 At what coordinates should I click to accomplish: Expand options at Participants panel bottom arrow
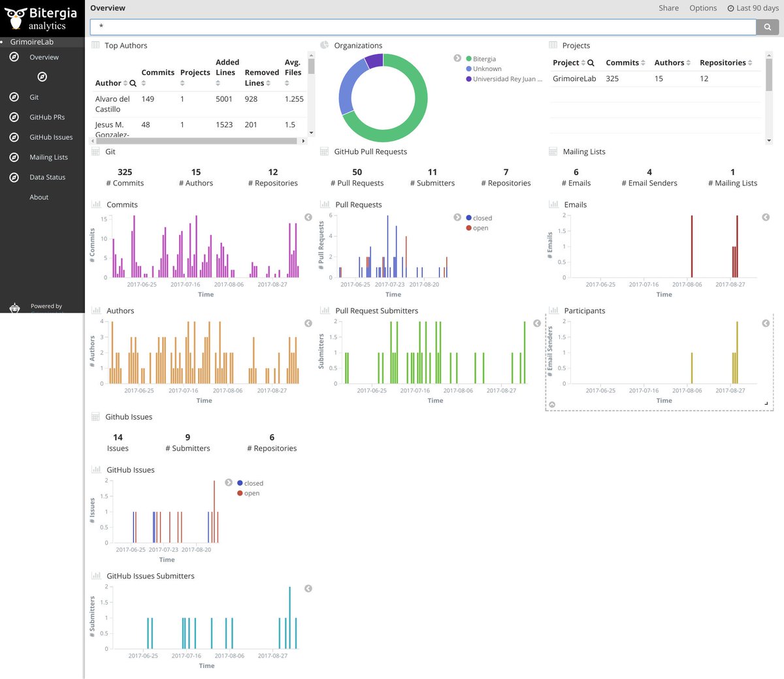pyautogui.click(x=552, y=405)
